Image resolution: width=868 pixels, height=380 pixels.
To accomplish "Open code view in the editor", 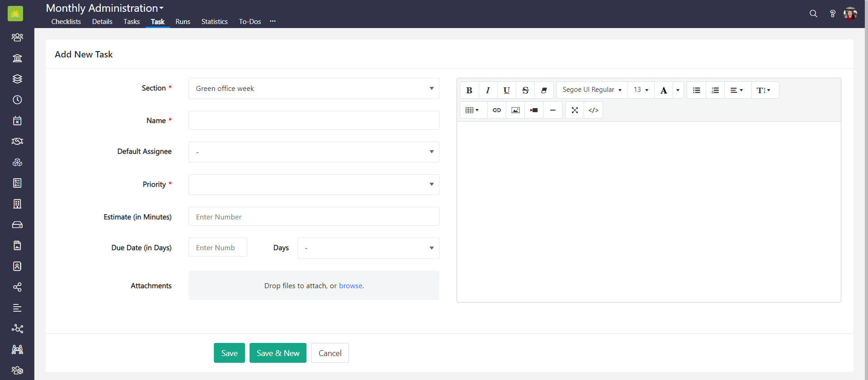I will 593,110.
